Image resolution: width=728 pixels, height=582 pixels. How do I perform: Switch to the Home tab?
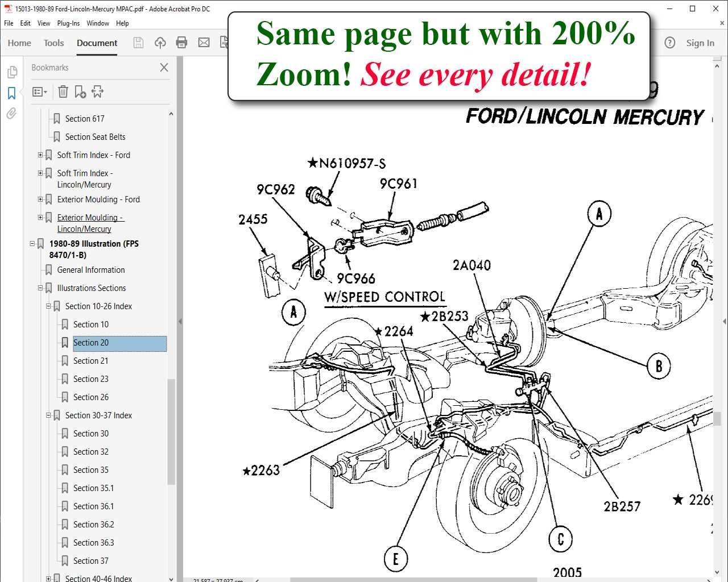(19, 43)
